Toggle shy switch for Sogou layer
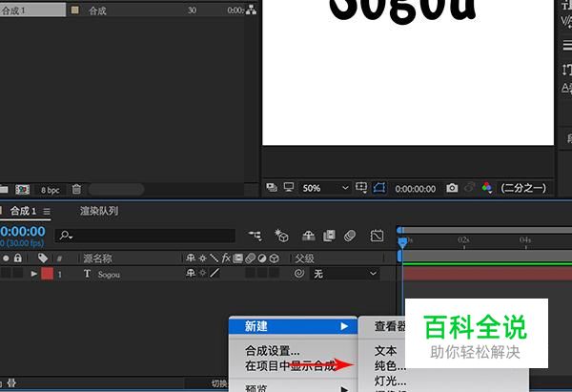Screen dimensions: 572x392 click(191, 273)
